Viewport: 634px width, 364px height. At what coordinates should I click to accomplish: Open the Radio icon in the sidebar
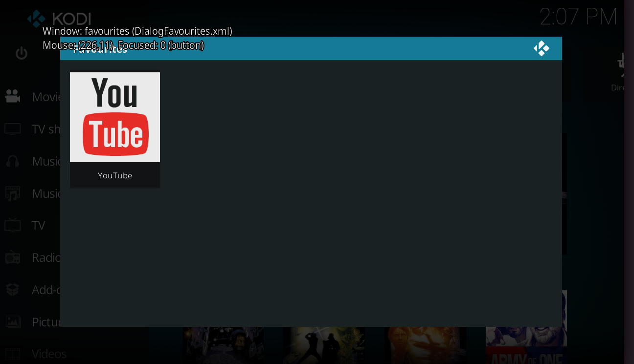click(x=13, y=257)
